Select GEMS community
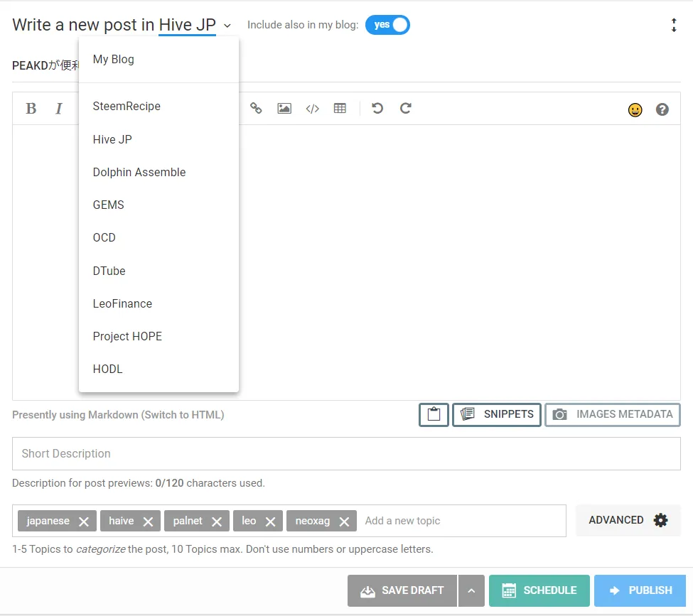Viewport: 693px width, 616px height. (159, 205)
